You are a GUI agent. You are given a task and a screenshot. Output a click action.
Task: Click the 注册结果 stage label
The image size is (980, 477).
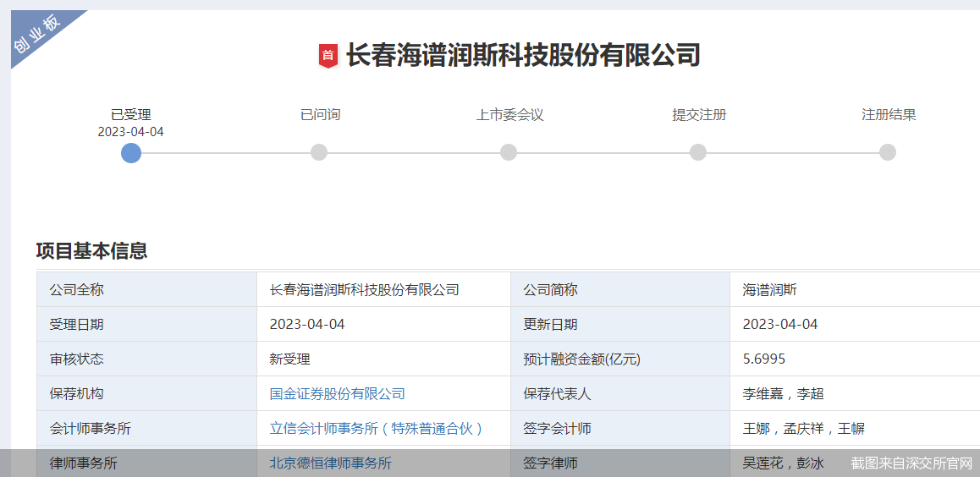[889, 115]
